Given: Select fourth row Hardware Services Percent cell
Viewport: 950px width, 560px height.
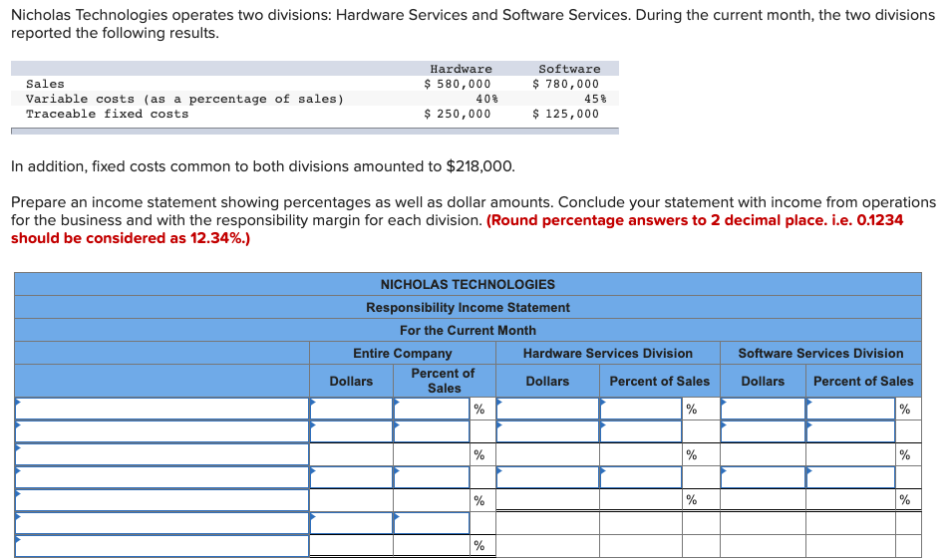Looking at the screenshot, I should pyautogui.click(x=641, y=477).
